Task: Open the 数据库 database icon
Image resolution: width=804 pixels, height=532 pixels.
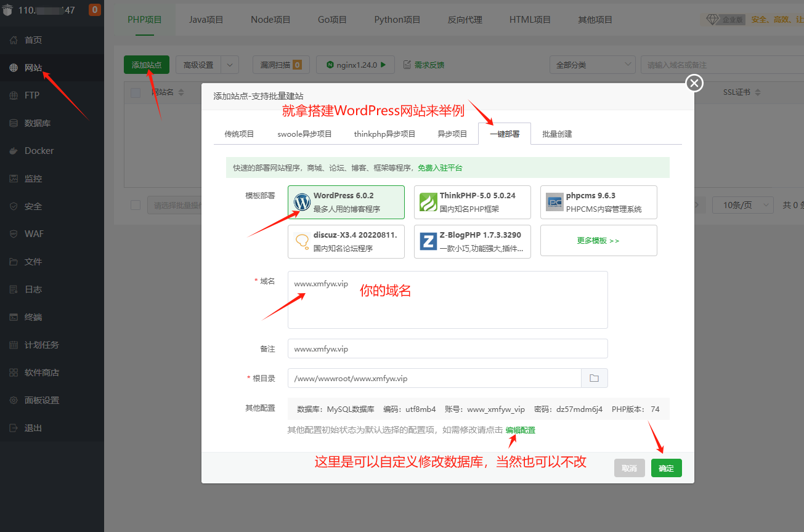Action: pos(14,123)
